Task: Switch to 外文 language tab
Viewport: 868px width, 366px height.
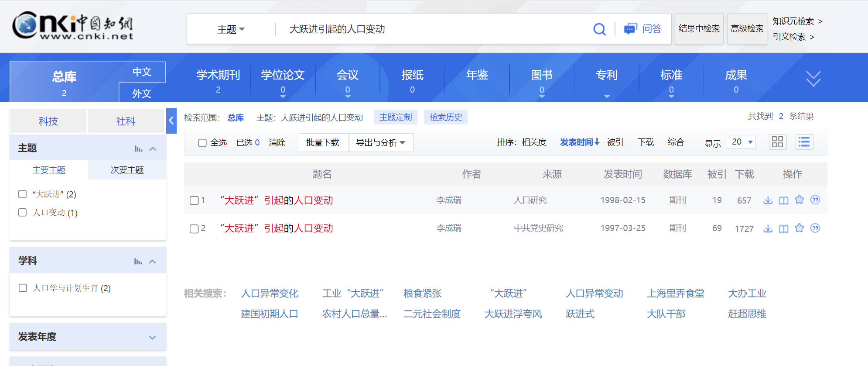Action: (x=142, y=93)
